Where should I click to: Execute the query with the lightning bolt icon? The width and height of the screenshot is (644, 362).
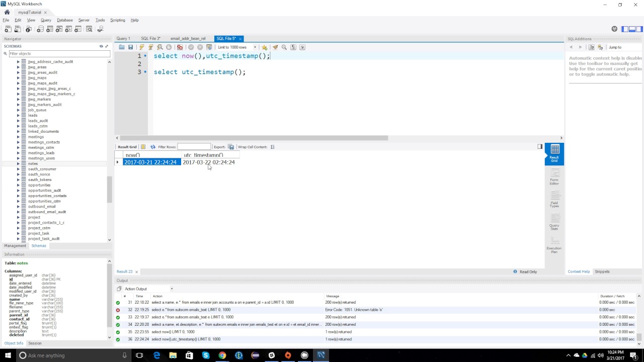(142, 47)
